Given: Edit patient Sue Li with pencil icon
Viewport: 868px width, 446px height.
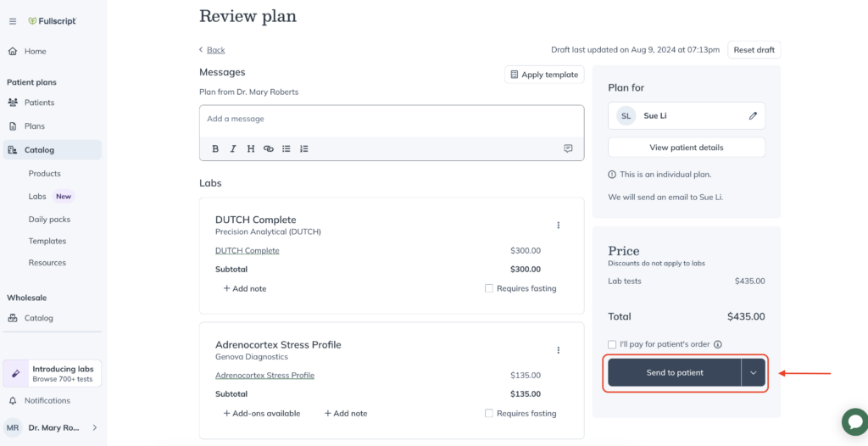Looking at the screenshot, I should point(753,116).
